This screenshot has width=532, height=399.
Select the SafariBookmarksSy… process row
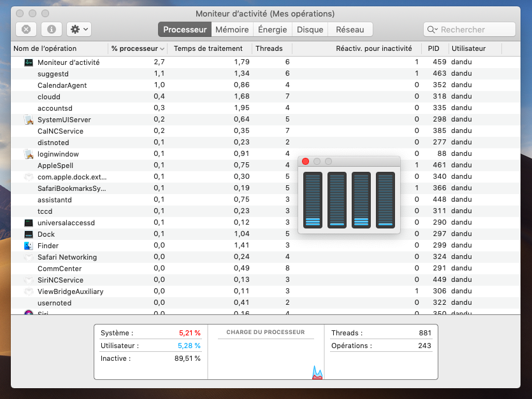pyautogui.click(x=265, y=188)
